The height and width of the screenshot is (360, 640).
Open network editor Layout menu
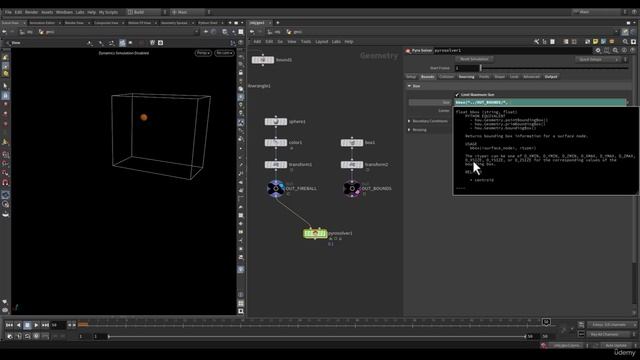point(322,42)
